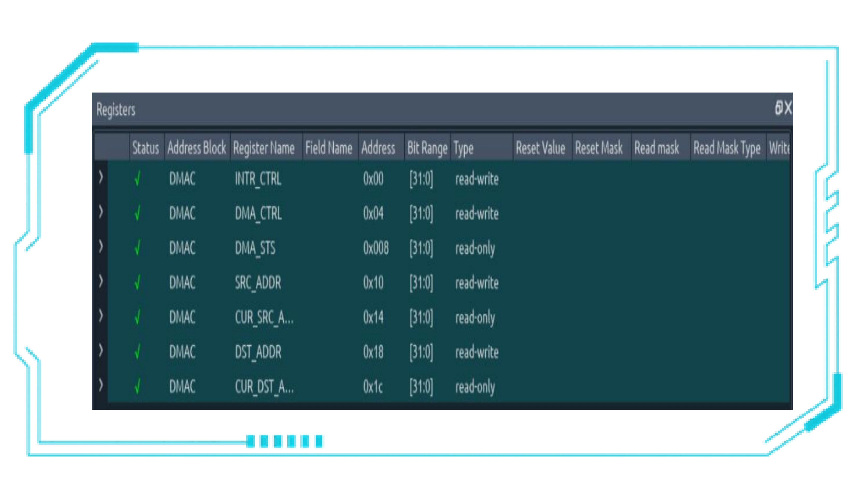Click the read-write type cell for DST_ADDR
Screen dimensions: 868x488
[x=477, y=352]
